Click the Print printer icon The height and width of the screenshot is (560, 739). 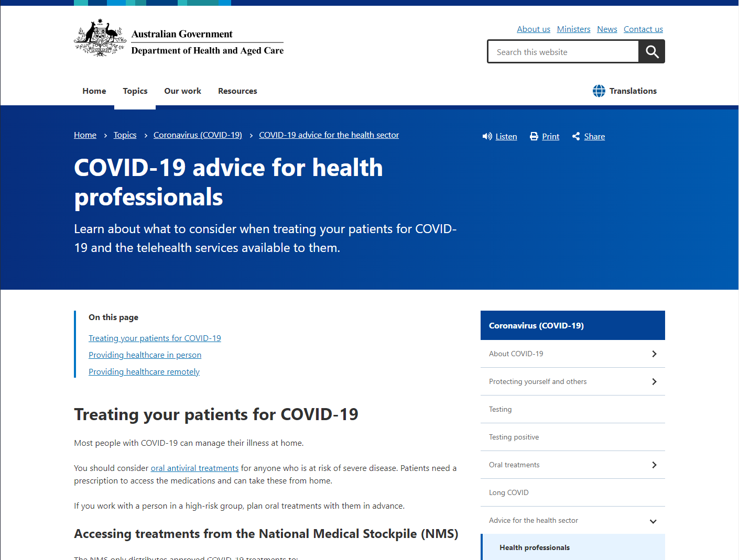click(534, 137)
